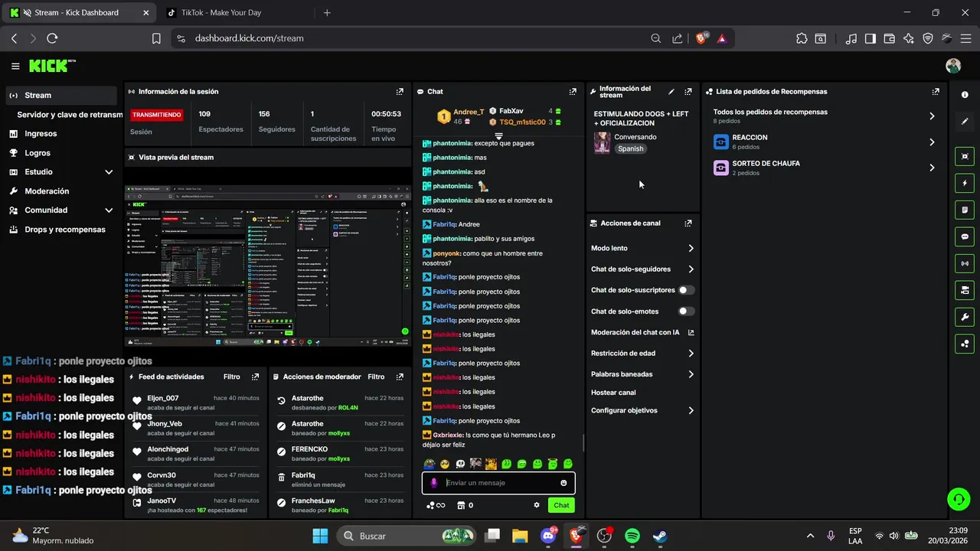This screenshot has width=980, height=551.
Task: Click the stream preview thumbnail
Action: 268,265
